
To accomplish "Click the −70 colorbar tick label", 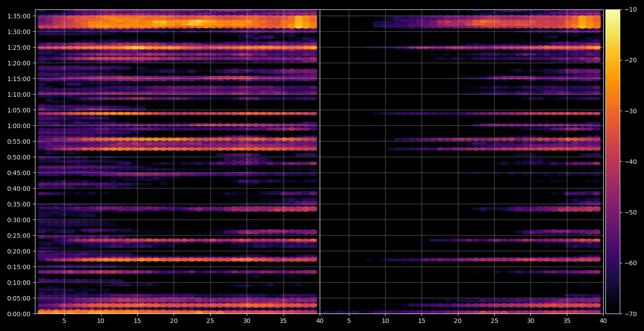I will (631, 314).
